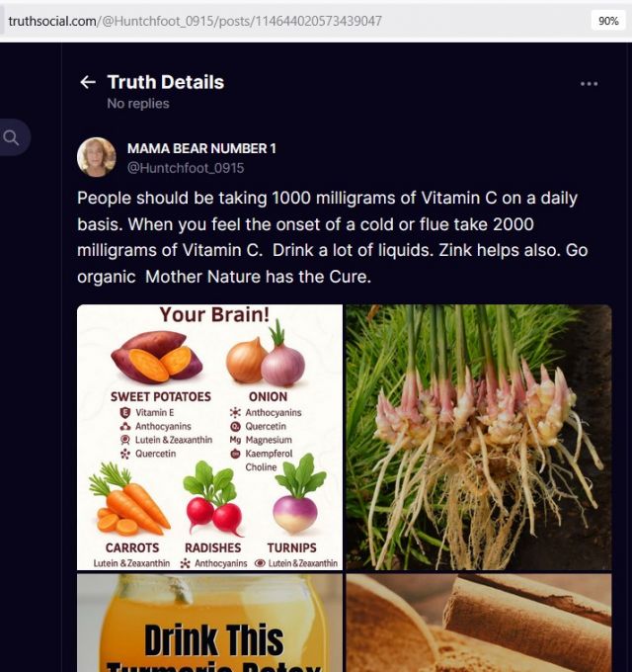
Task: Select the Truth Details heading
Action: click(166, 82)
